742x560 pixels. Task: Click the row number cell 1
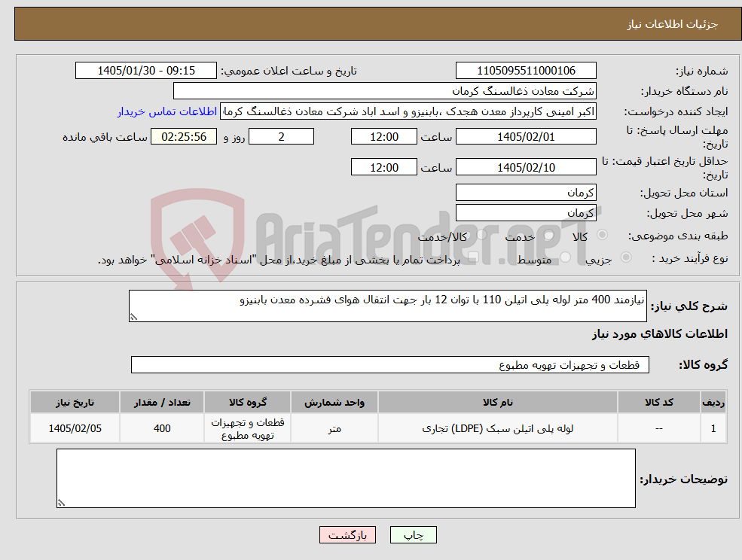click(713, 428)
